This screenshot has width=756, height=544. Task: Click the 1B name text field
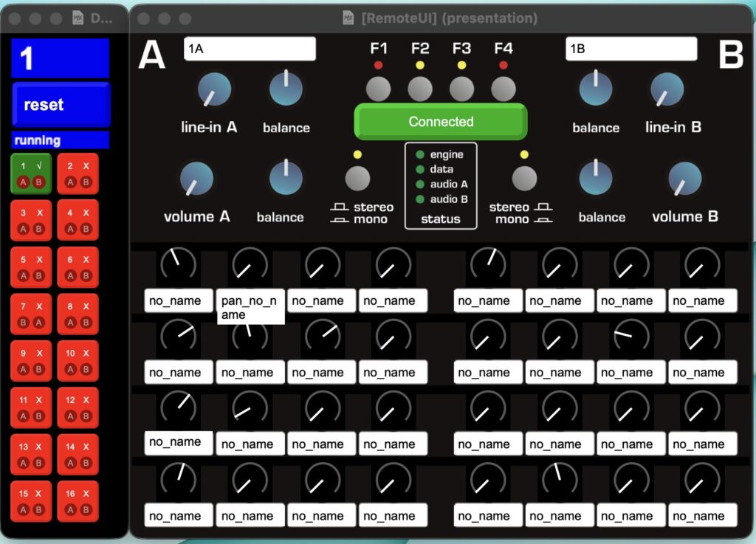[630, 49]
